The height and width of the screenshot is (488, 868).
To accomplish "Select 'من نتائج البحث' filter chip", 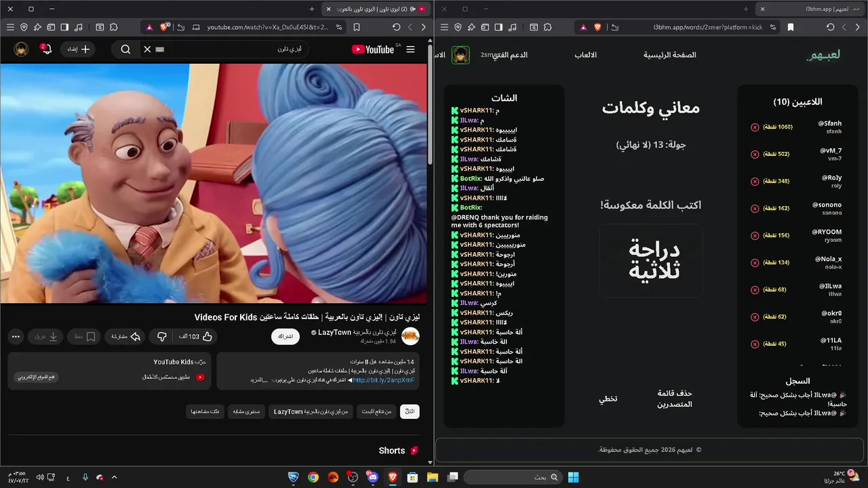I will pyautogui.click(x=376, y=411).
